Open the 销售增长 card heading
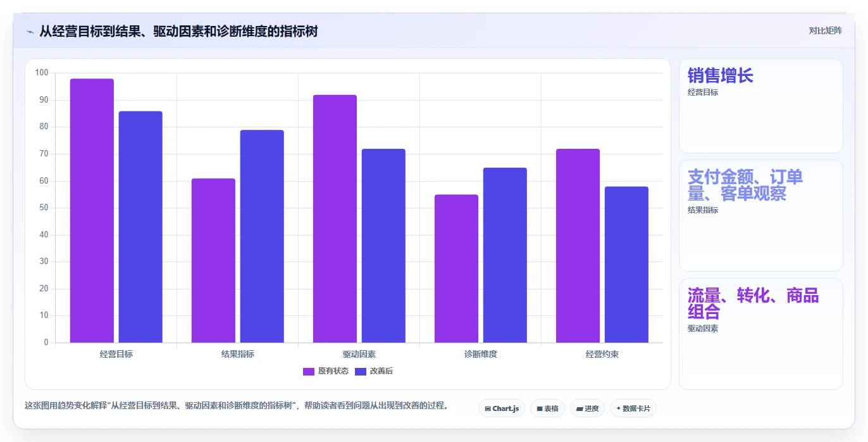The image size is (868, 442). tap(721, 76)
